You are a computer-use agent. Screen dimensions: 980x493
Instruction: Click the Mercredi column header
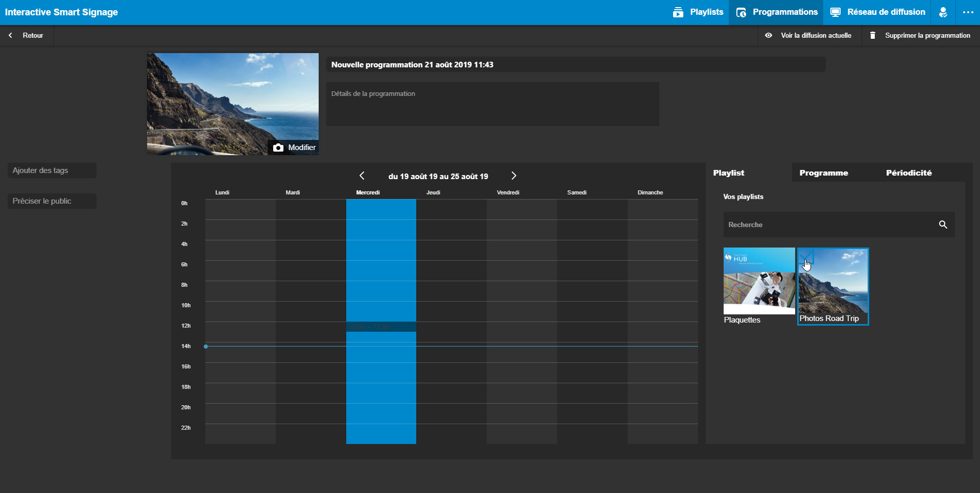[368, 192]
